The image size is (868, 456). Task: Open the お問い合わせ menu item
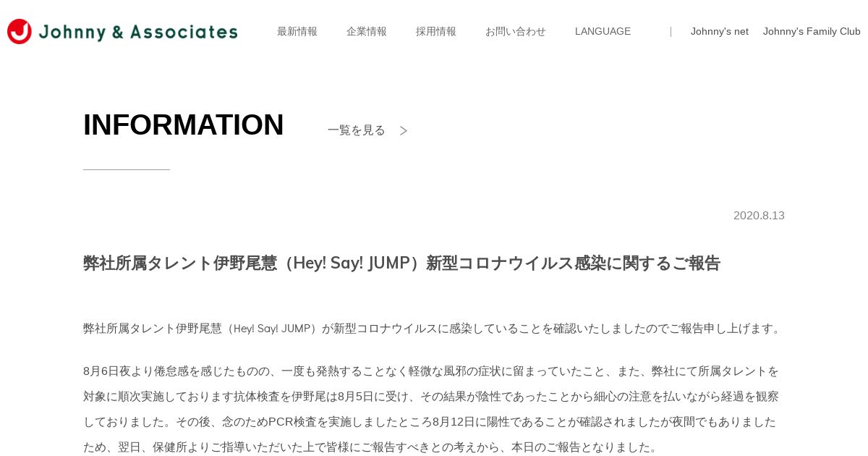[516, 32]
